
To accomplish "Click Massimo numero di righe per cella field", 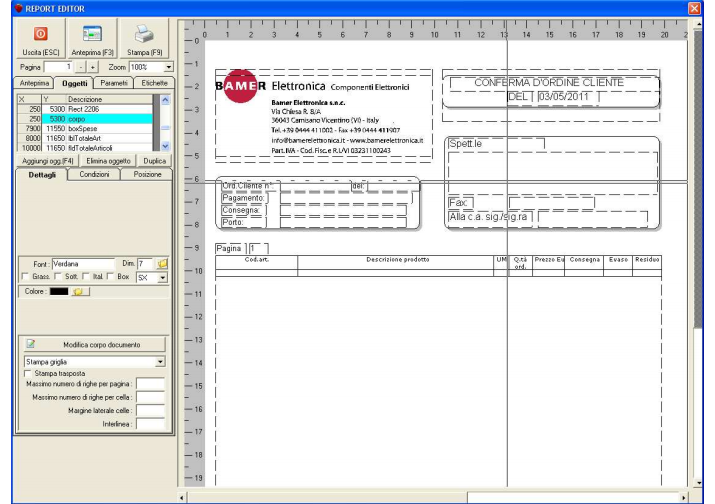I will pyautogui.click(x=150, y=397).
